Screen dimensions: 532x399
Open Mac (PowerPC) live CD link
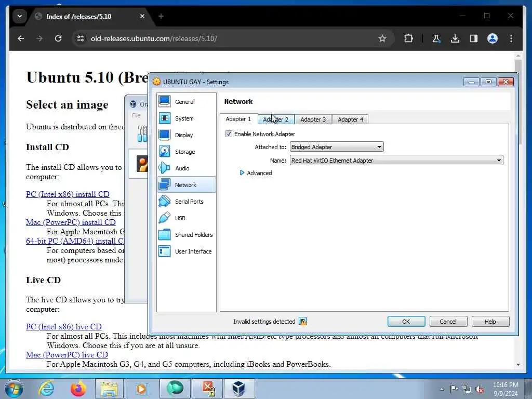(67, 355)
